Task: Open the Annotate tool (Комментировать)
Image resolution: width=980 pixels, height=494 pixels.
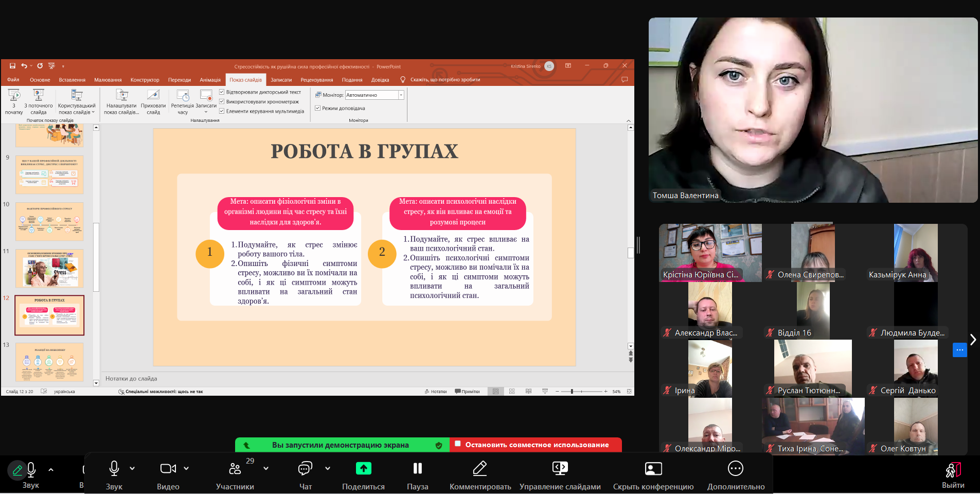Action: point(479,468)
